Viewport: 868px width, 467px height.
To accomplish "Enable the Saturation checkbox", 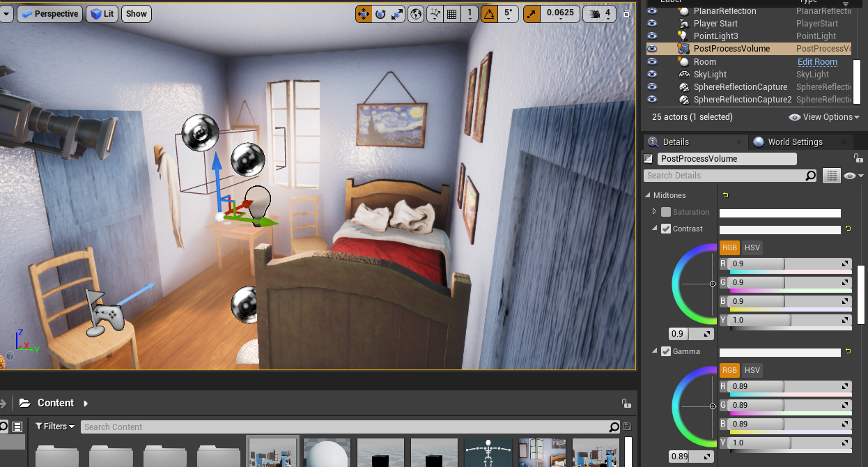I will tap(666, 212).
